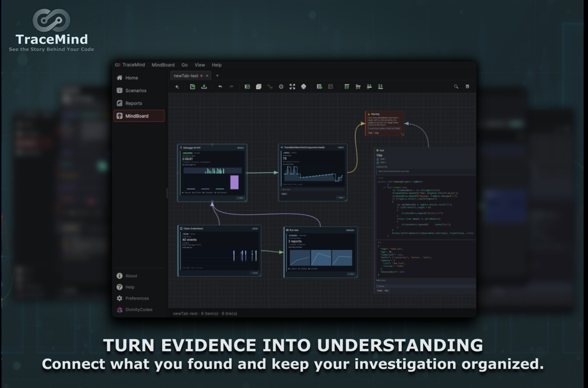Click the add note icon with green badge
The width and height of the screenshot is (588, 388).
click(x=319, y=86)
